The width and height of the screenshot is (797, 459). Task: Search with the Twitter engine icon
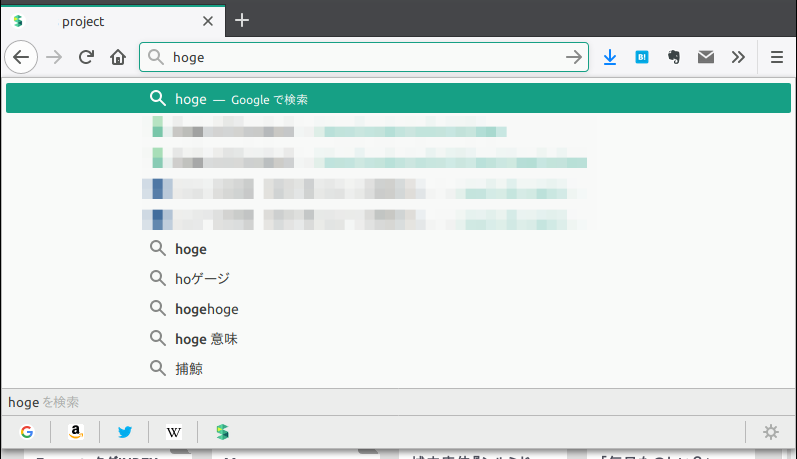pos(125,432)
